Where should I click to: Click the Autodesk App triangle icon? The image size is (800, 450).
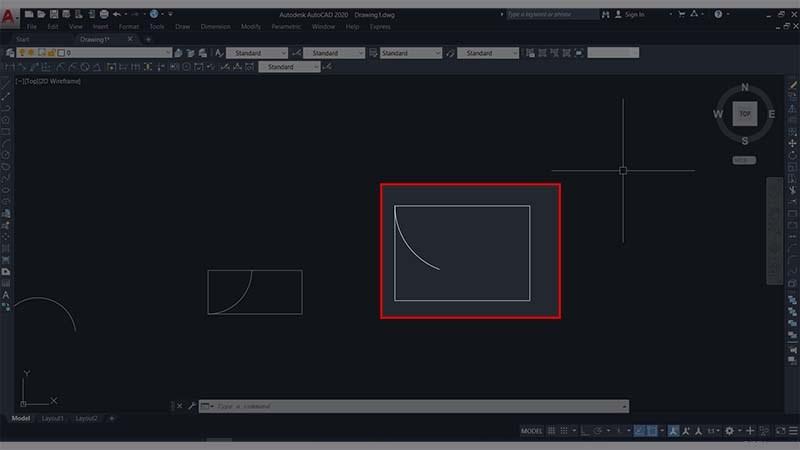(x=694, y=14)
